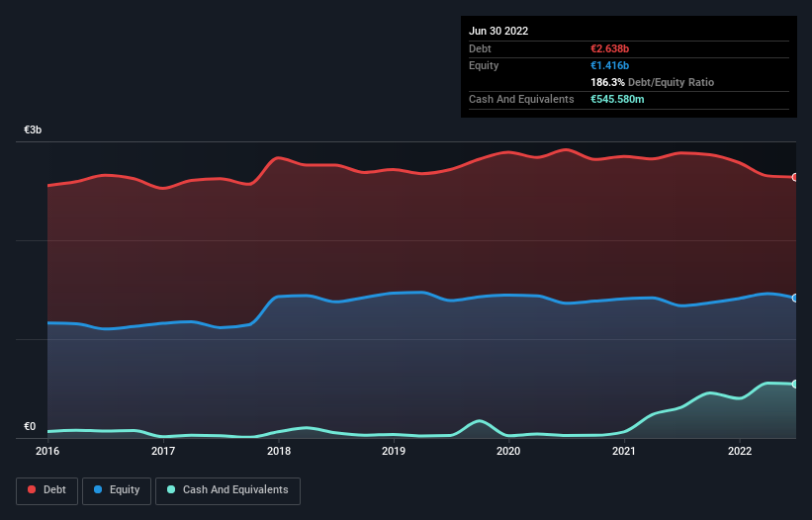Click the Equity row label in tooltip
This screenshot has width=812, height=520.
point(484,65)
